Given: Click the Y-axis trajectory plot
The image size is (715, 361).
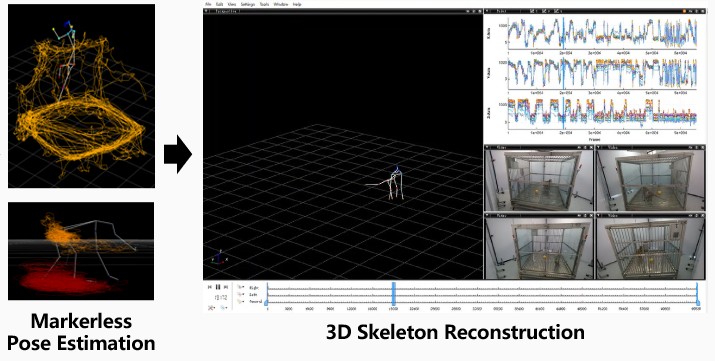Looking at the screenshot, I should (602, 73).
